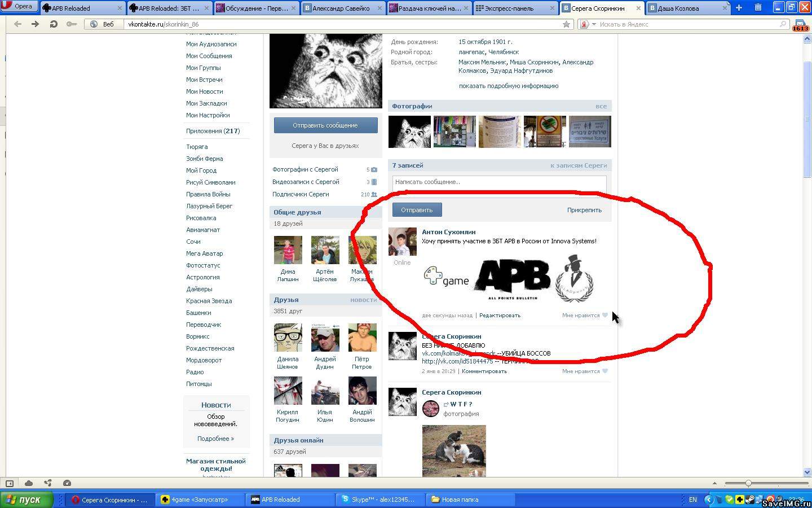Switch to the APB Reloaded tab
This screenshot has height=508, width=812.
coord(82,8)
